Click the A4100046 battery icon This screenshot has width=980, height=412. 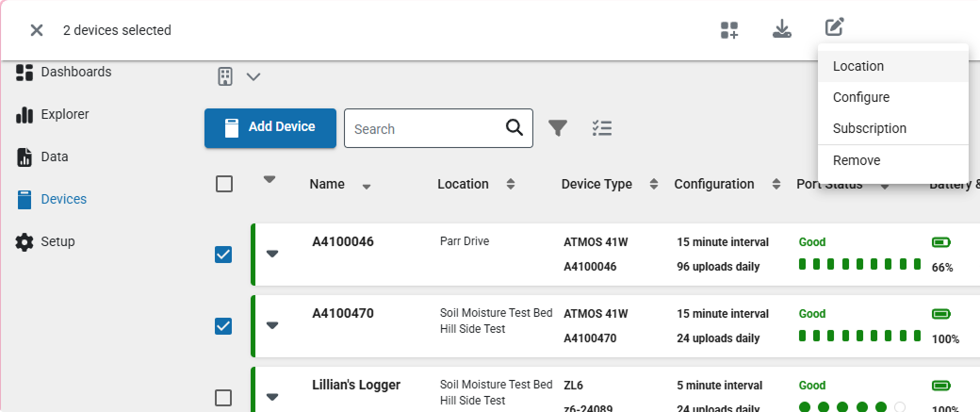click(x=940, y=242)
